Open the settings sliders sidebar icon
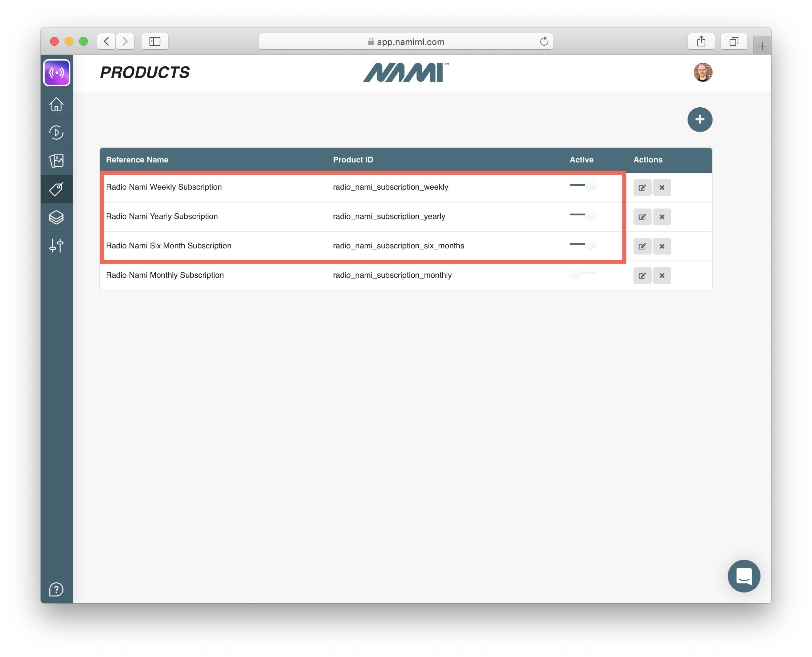The image size is (812, 657). click(x=57, y=245)
